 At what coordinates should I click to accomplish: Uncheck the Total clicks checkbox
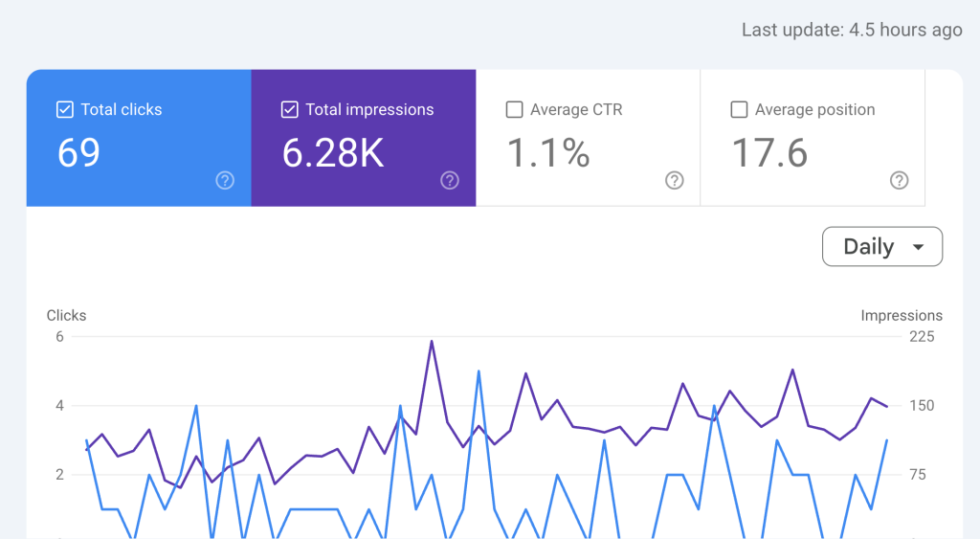[65, 110]
